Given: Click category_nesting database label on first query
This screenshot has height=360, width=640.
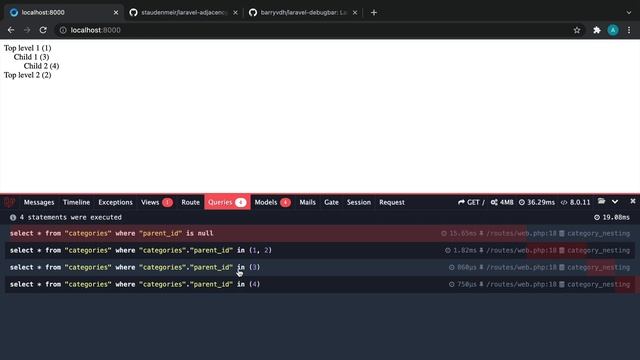Looking at the screenshot, I should pos(595,233).
